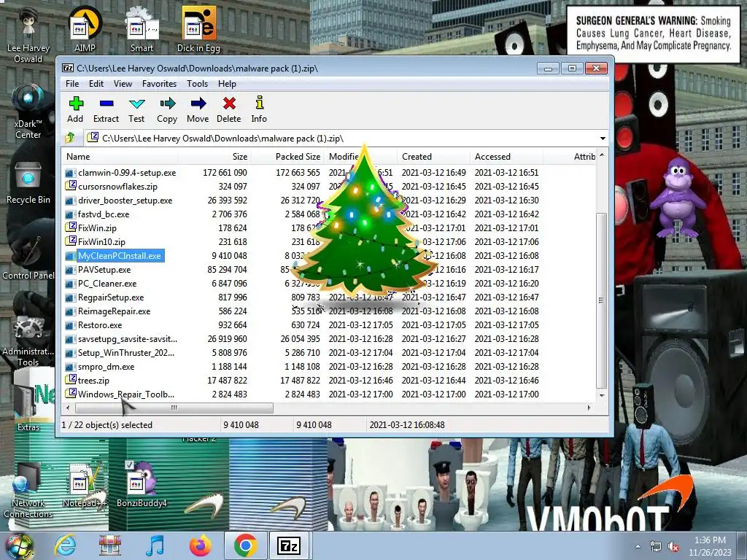Viewport: 747px width, 560px height.
Task: Sort files by Size column
Action: [x=214, y=157]
